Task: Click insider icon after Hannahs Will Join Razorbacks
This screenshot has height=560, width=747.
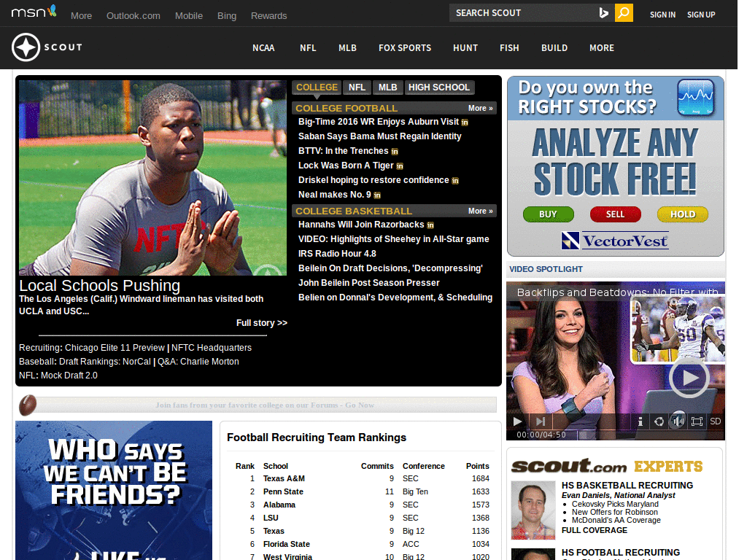Action: (x=430, y=225)
